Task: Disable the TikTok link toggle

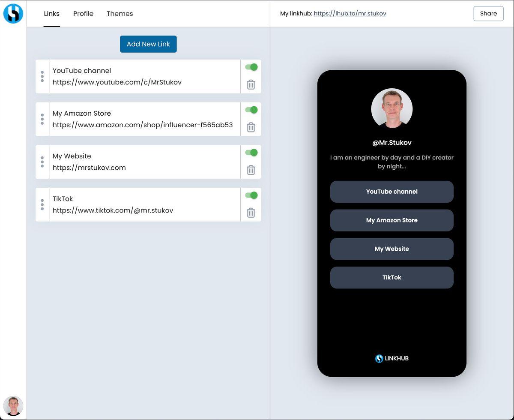Action: (x=251, y=195)
